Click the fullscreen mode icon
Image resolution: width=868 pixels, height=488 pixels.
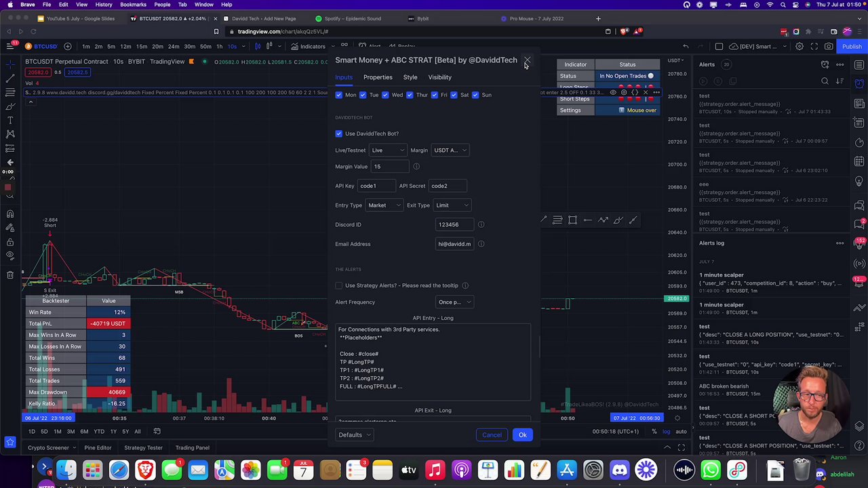(x=814, y=47)
